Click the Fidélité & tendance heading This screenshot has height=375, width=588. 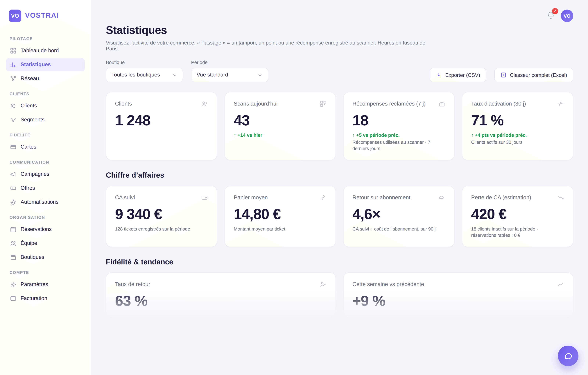coord(139,262)
